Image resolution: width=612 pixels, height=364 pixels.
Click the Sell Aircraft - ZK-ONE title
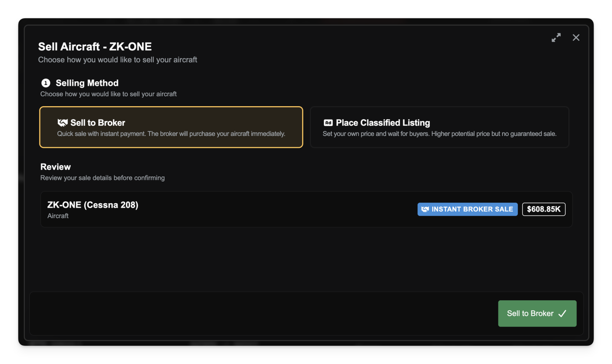pos(95,47)
